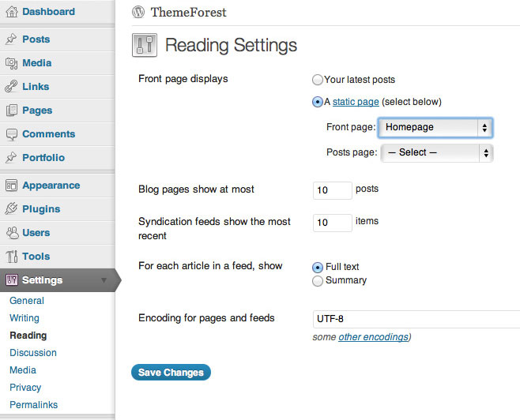Choose the Summary feed option
This screenshot has height=420, width=520.
coord(318,281)
